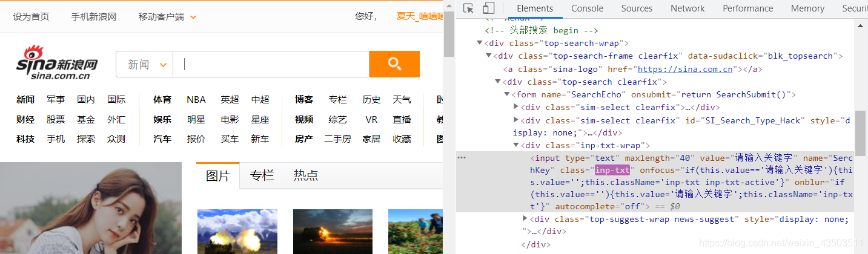Image resolution: width=868 pixels, height=254 pixels.
Task: Open the 视频 navigation link
Action: coord(304,119)
